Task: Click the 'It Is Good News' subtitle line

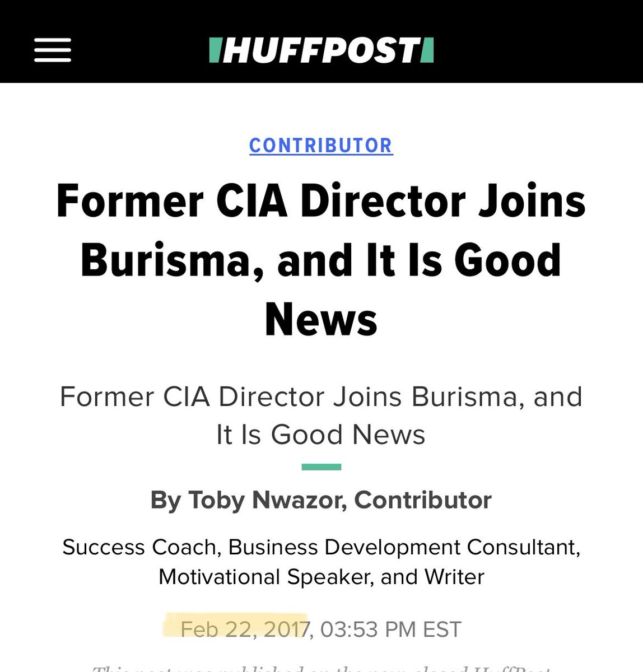Action: coord(321,435)
